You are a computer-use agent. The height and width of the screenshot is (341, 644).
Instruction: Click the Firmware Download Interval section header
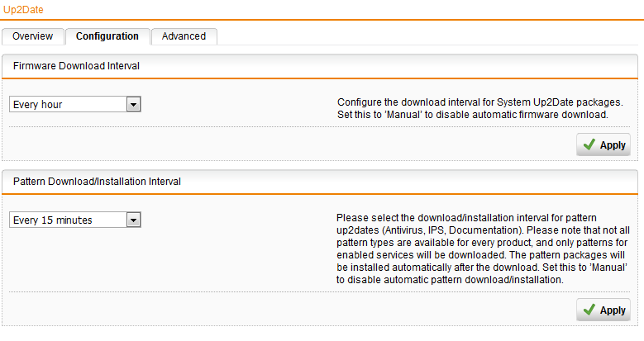pos(76,66)
